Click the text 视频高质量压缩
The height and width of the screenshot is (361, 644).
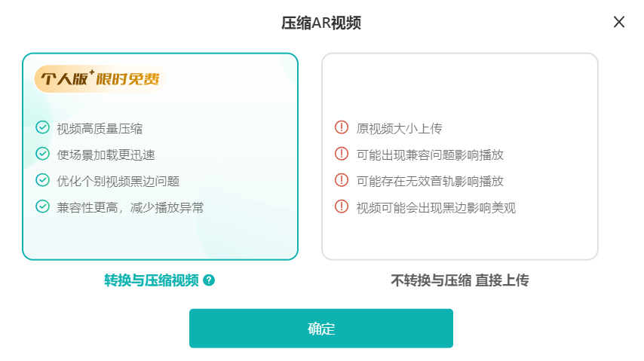point(100,129)
